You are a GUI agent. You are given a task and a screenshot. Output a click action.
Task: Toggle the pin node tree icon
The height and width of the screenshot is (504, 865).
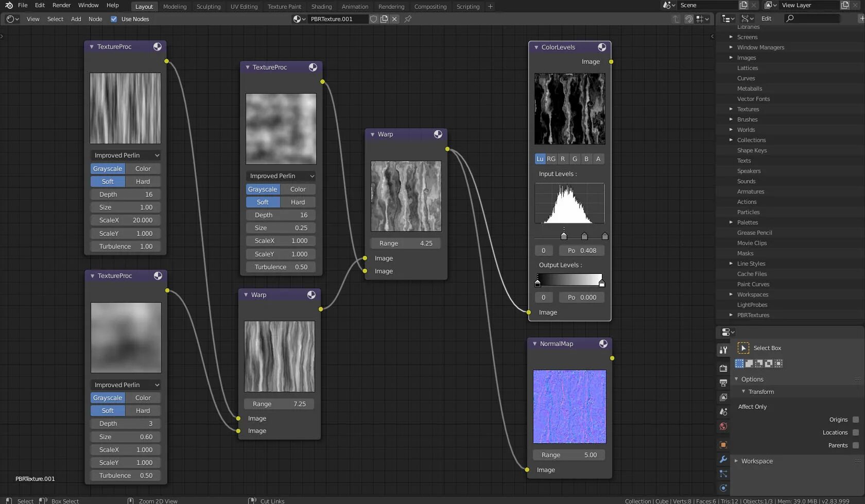point(408,19)
